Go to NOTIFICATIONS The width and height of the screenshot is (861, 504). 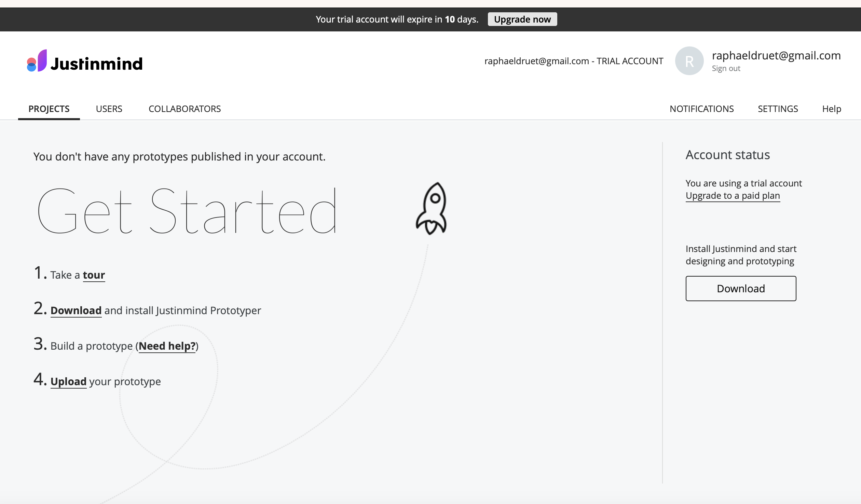[701, 109]
